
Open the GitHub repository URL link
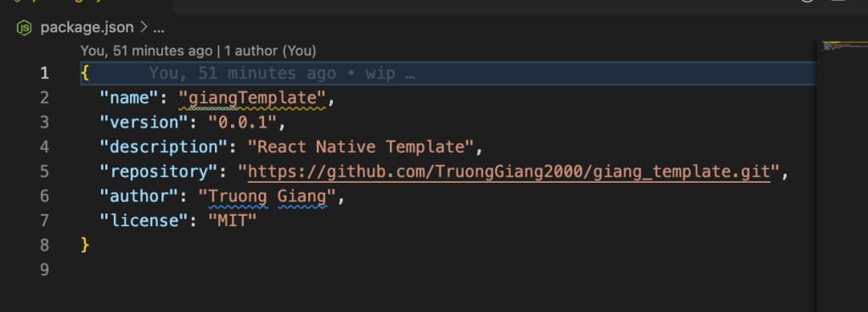(509, 172)
